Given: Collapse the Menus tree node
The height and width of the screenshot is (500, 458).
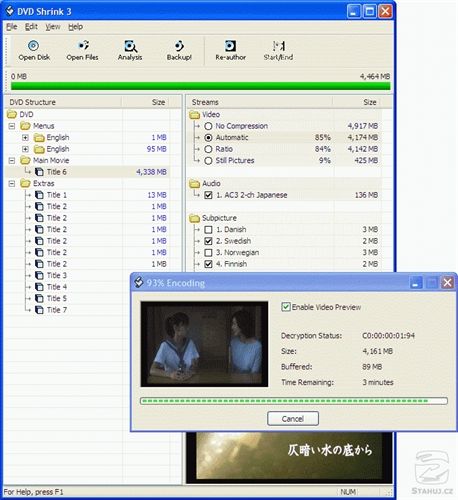Looking at the screenshot, I should pyautogui.click(x=12, y=126).
